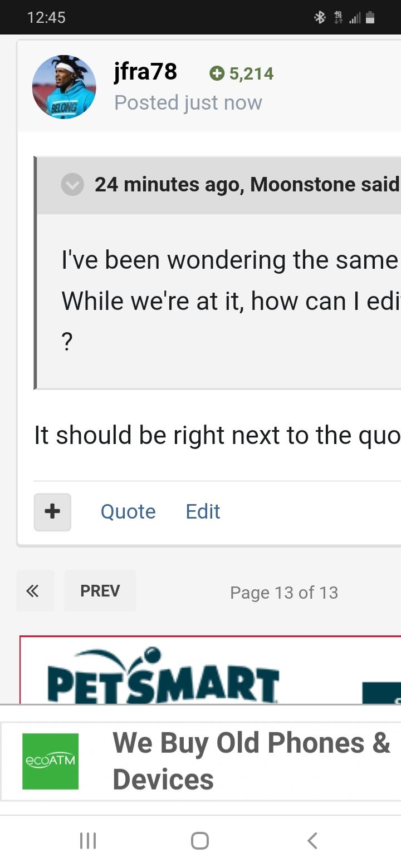The width and height of the screenshot is (401, 868).
Task: Jump to first page with double chevron
Action: point(35,591)
